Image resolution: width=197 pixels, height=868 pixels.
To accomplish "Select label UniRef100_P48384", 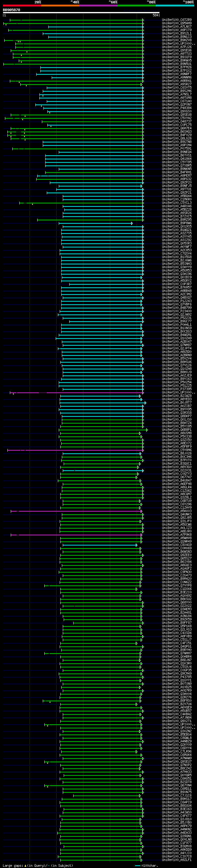I will (177, 108).
